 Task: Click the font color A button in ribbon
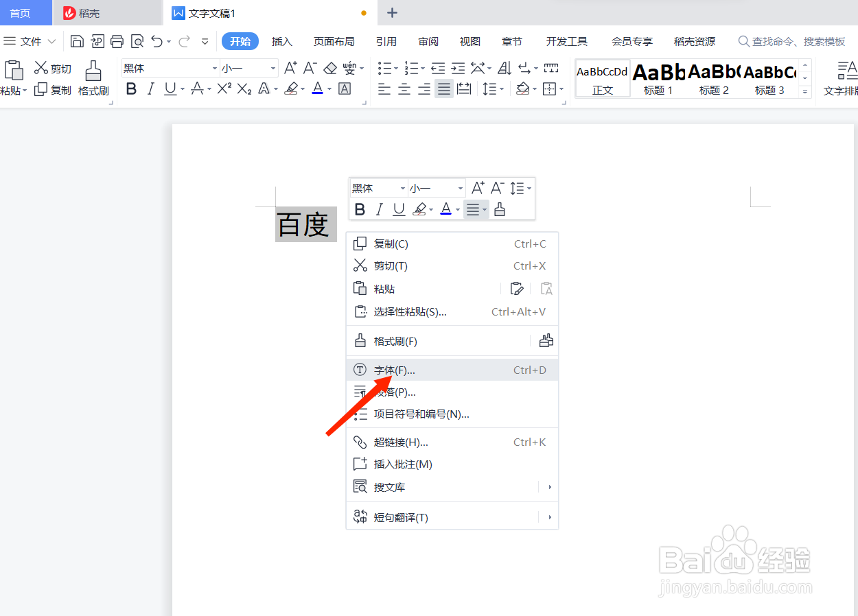tap(317, 88)
